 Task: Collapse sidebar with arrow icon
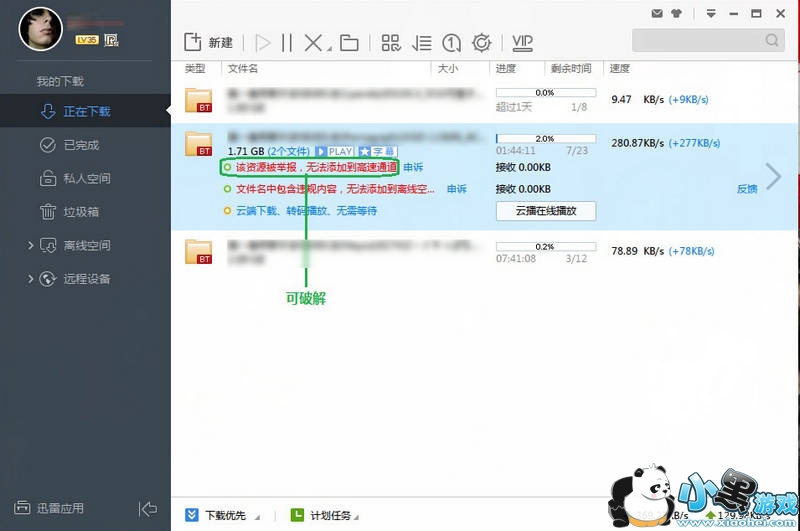pyautogui.click(x=147, y=509)
